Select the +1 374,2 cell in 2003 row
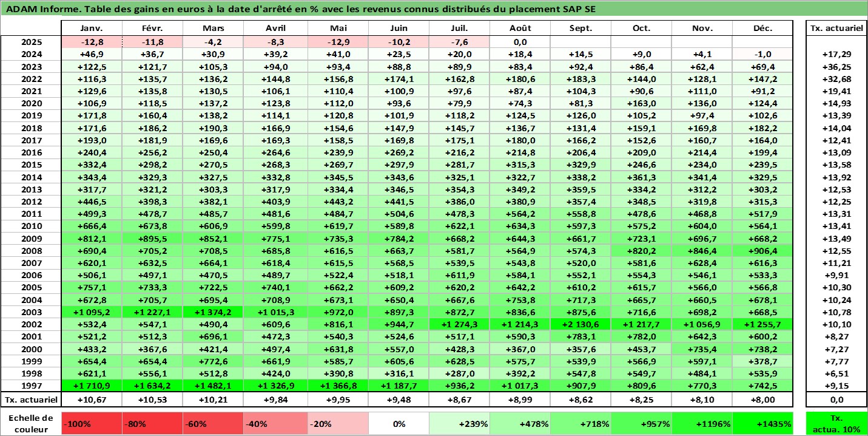 [214, 312]
